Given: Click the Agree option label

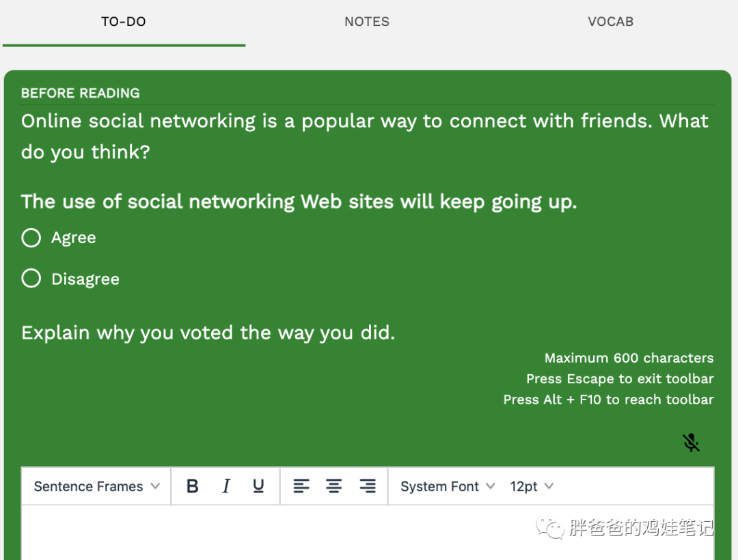Looking at the screenshot, I should 74,238.
